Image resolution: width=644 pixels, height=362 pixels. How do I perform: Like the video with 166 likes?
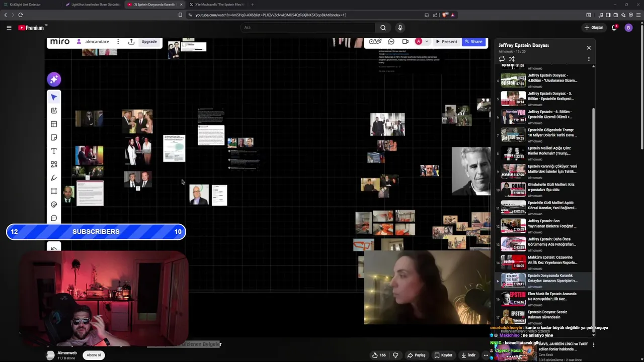pos(379,355)
